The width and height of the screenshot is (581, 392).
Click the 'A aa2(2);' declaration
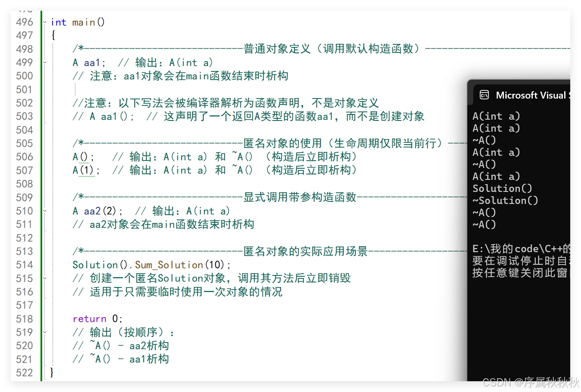(98, 211)
